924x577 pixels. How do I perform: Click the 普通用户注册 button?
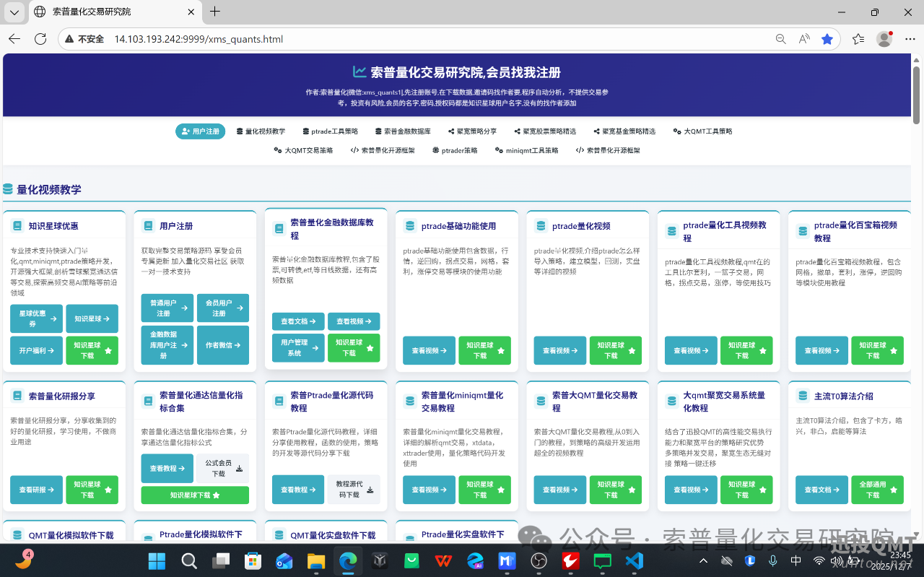(167, 308)
